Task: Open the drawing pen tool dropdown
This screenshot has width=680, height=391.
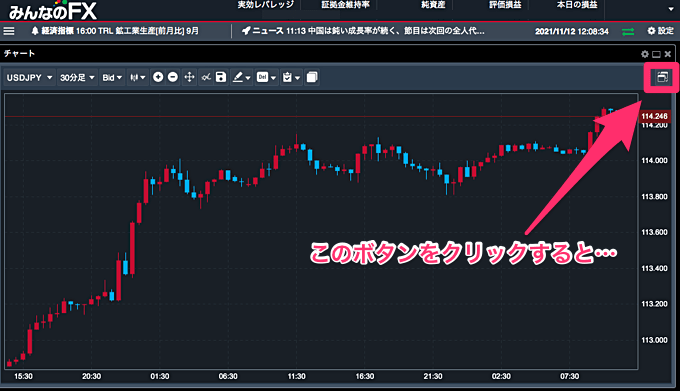Action: 242,78
